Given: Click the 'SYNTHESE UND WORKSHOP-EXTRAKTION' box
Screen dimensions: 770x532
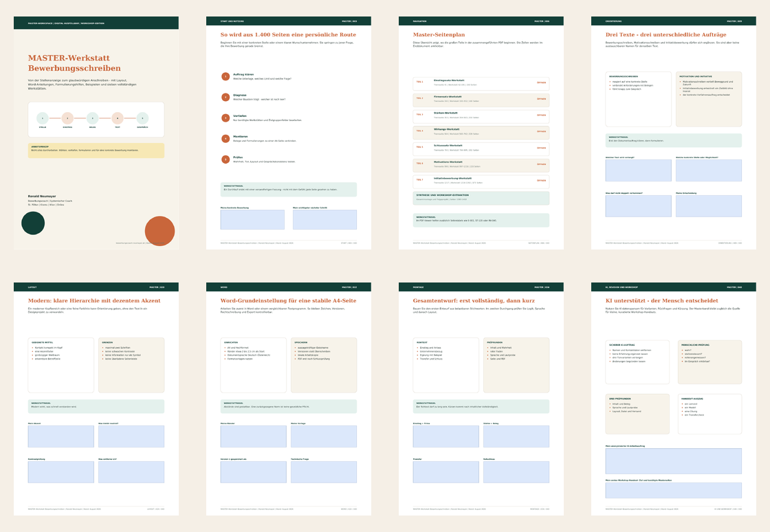Looking at the screenshot, I should click(481, 198).
